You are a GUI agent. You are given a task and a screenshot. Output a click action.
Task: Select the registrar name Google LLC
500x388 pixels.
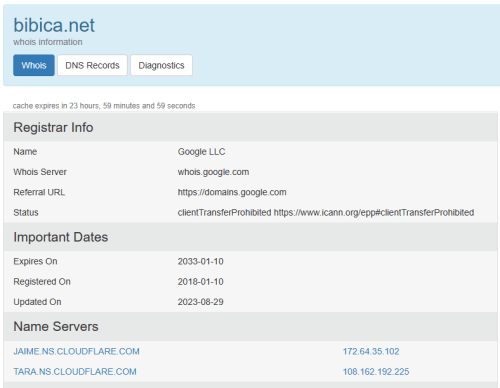201,152
